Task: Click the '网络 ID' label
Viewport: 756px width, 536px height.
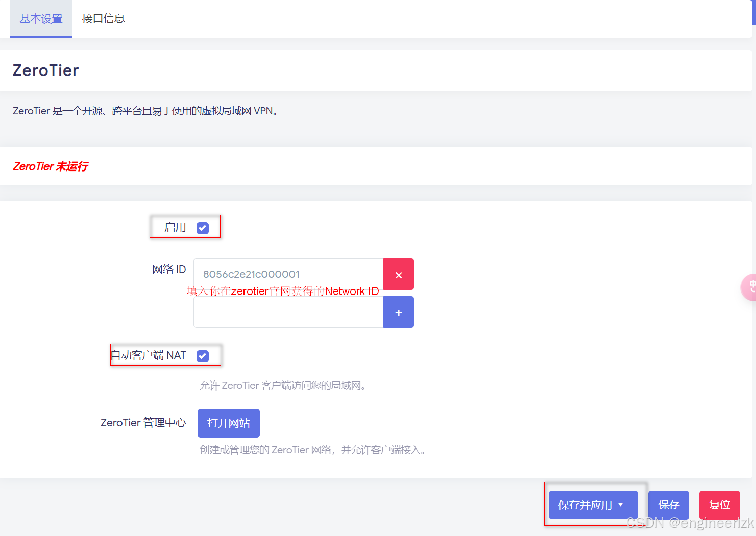Action: tap(169, 269)
